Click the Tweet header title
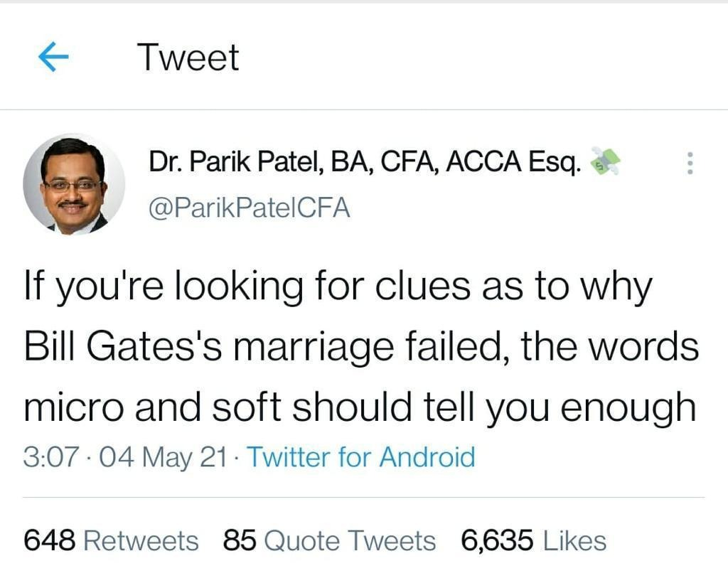The height and width of the screenshot is (578, 728). [188, 58]
